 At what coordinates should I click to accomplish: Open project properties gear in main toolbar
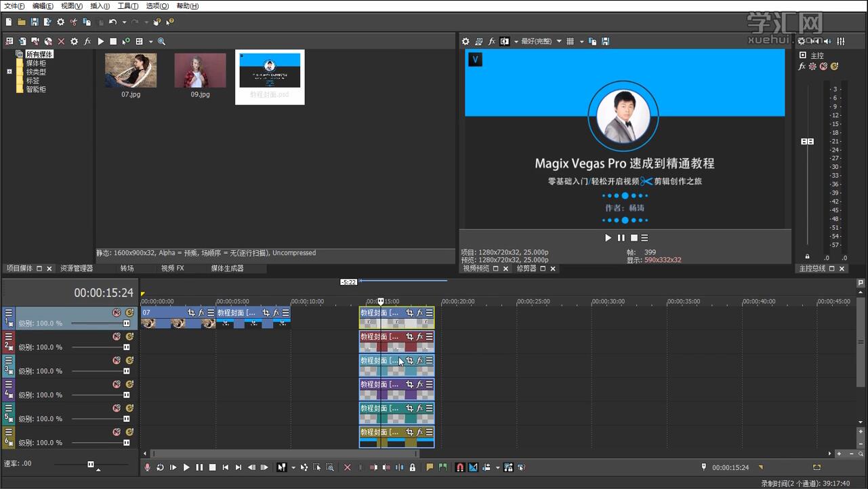pos(60,22)
